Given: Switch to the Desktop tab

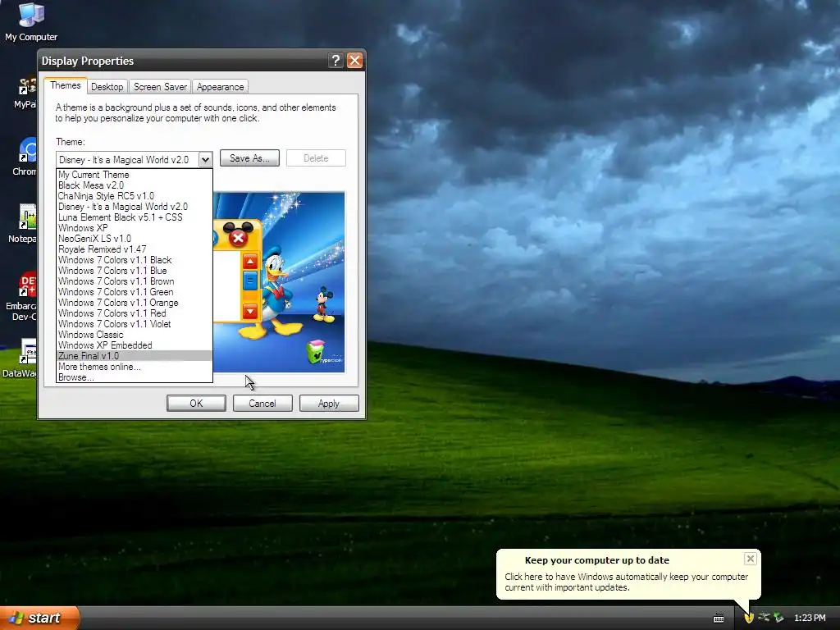Looking at the screenshot, I should click(107, 87).
